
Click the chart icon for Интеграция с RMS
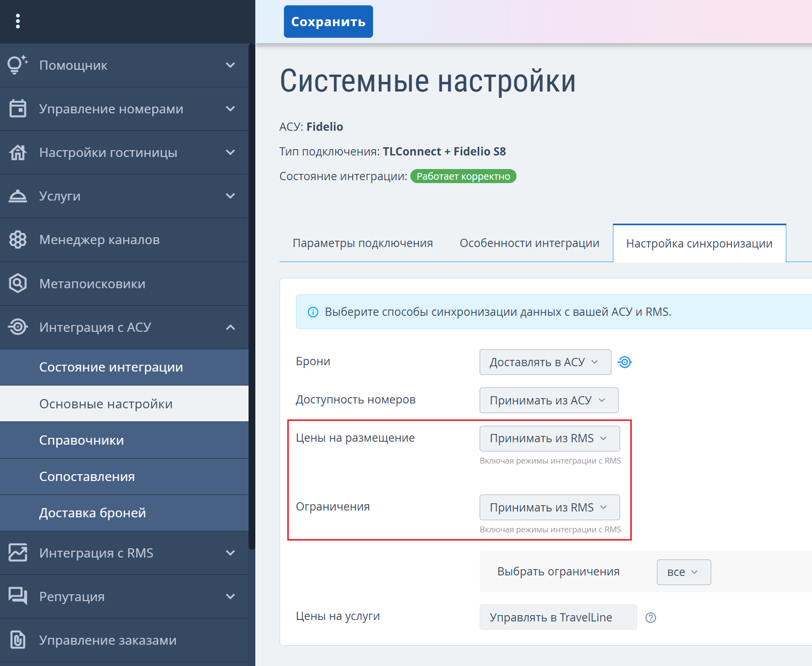(18, 553)
